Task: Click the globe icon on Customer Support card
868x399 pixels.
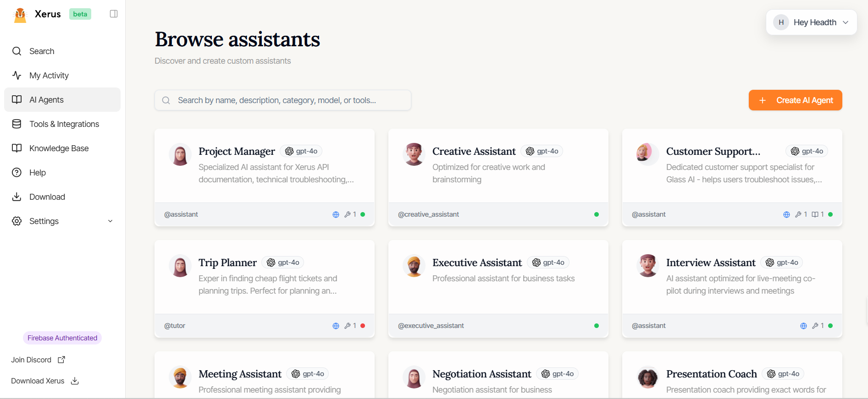Action: (786, 214)
